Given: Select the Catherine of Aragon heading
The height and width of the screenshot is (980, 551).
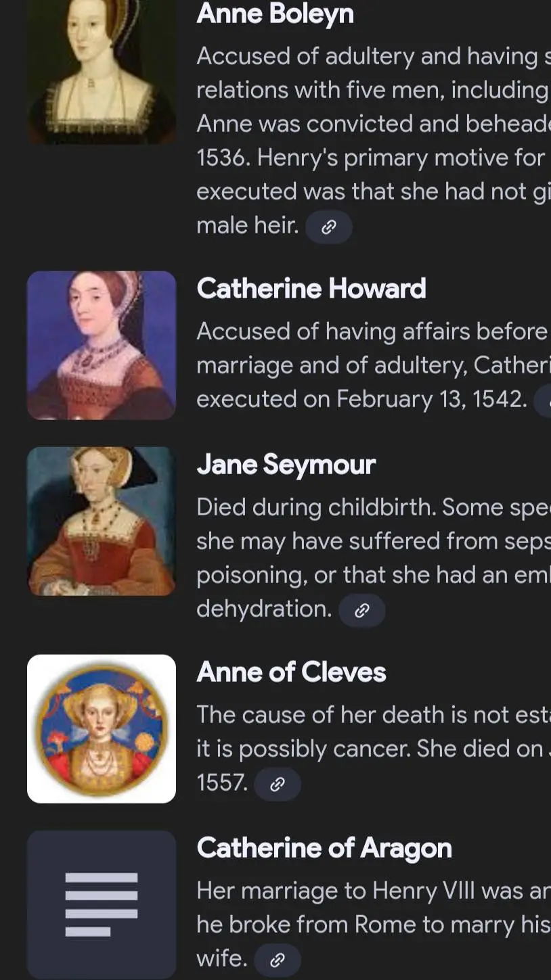Looking at the screenshot, I should click(x=324, y=848).
